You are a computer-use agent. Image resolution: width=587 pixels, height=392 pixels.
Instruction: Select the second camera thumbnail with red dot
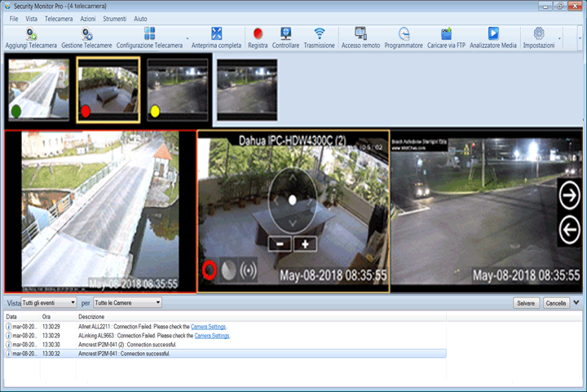click(x=108, y=88)
